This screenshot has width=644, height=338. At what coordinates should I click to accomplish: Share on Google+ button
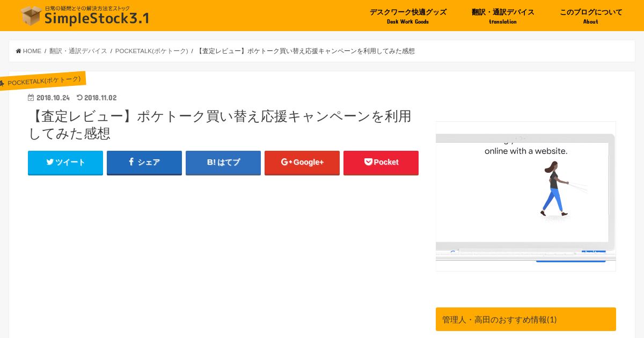(302, 163)
